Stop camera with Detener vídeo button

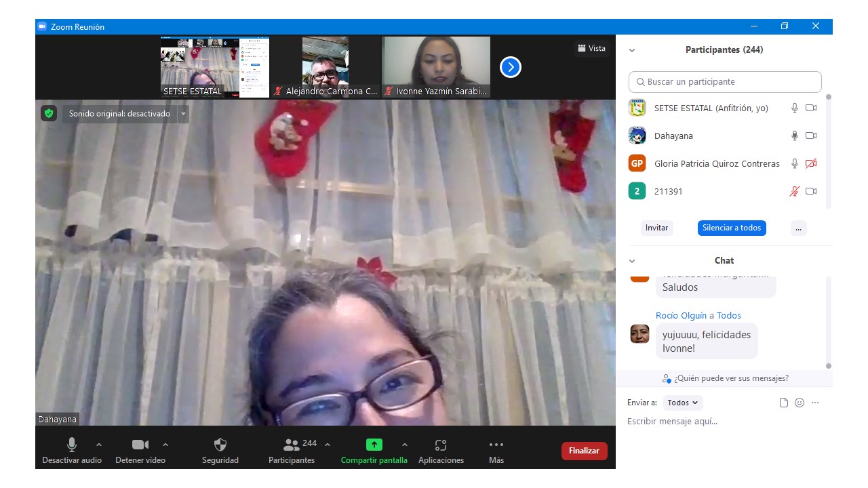pyautogui.click(x=140, y=451)
